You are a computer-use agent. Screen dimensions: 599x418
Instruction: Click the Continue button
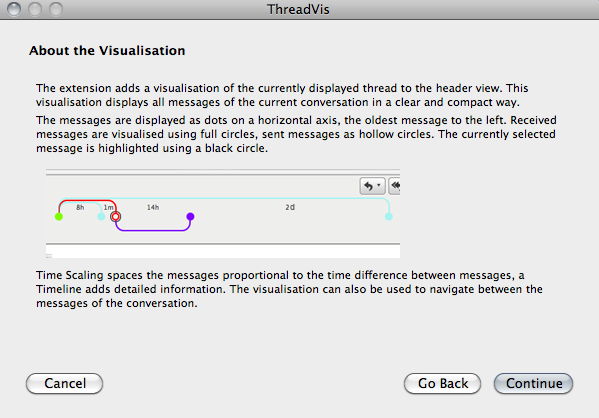tap(533, 383)
